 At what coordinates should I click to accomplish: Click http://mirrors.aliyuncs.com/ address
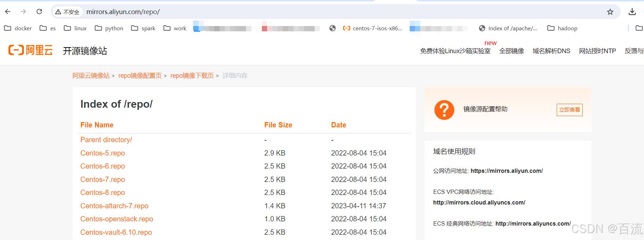point(533,223)
